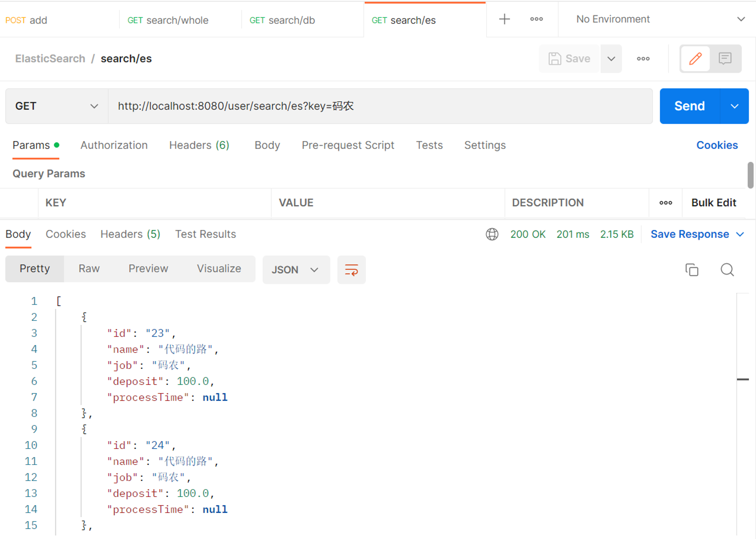Click line 7 processTime null value
The height and width of the screenshot is (539, 756).
coord(215,398)
